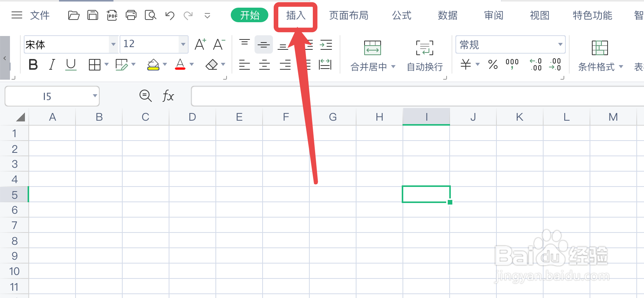Viewport: 644px width, 298px height.
Task: Toggle underline formatting
Action: coord(71,65)
